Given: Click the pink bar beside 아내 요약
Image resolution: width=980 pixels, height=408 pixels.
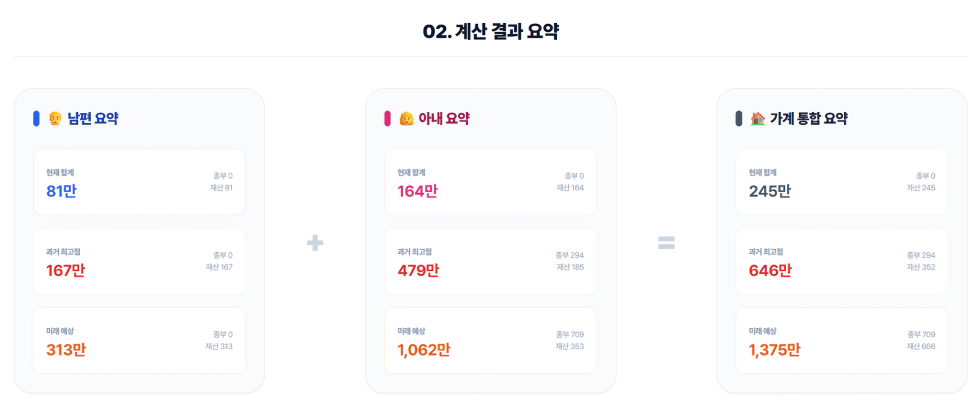Looking at the screenshot, I should tap(387, 119).
